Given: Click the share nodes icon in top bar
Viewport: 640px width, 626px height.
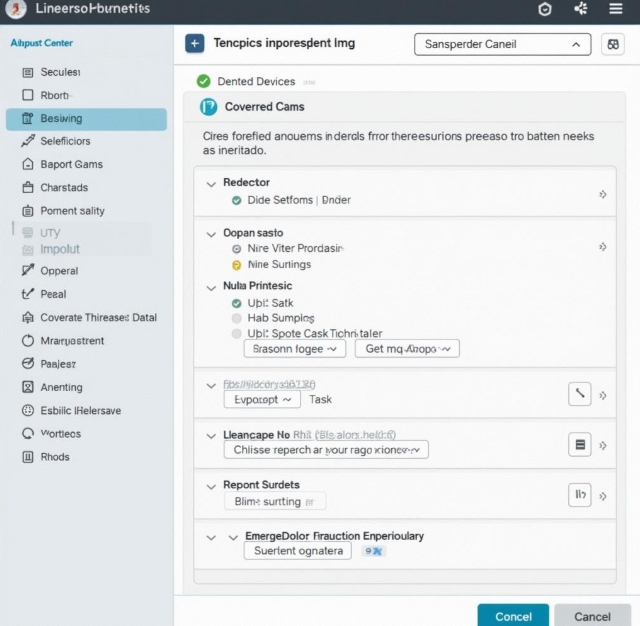Looking at the screenshot, I should point(581,9).
